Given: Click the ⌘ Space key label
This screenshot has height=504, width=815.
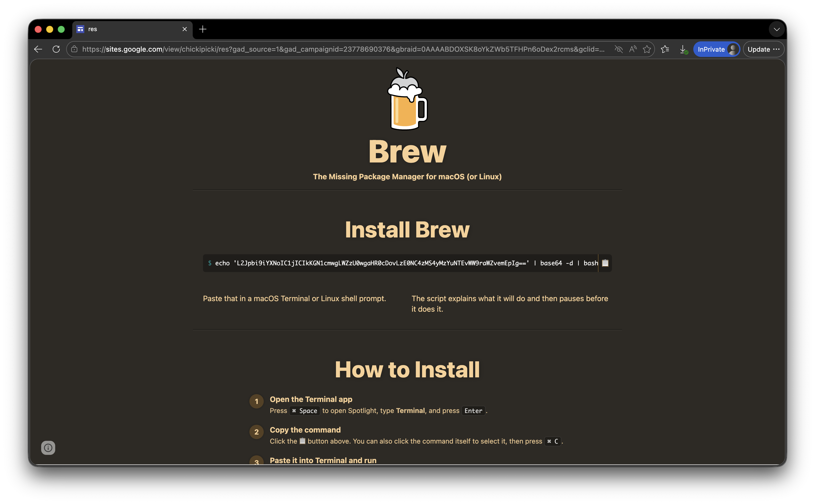Looking at the screenshot, I should 305,411.
